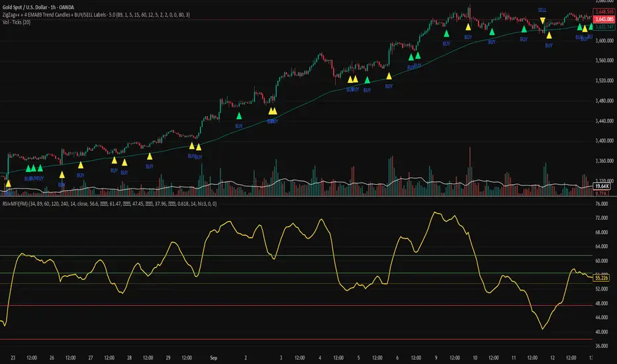
Task: Click the SELL signal label
Action: tap(542, 10)
